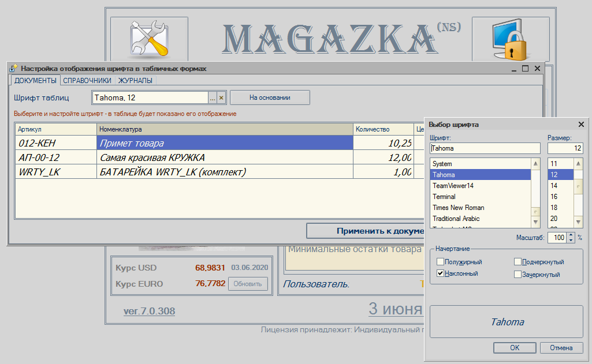Viewport: 592px width, 364px height.
Task: Open the wrench and screwdriver settings icon
Action: [x=149, y=39]
